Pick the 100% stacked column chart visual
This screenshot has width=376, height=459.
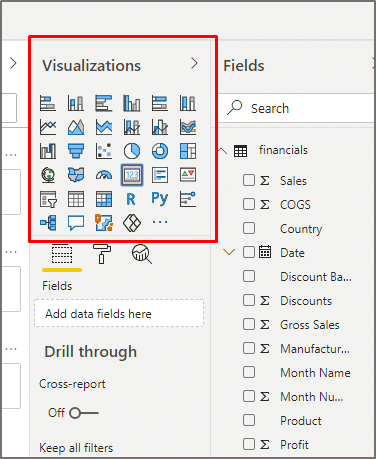[x=188, y=103]
